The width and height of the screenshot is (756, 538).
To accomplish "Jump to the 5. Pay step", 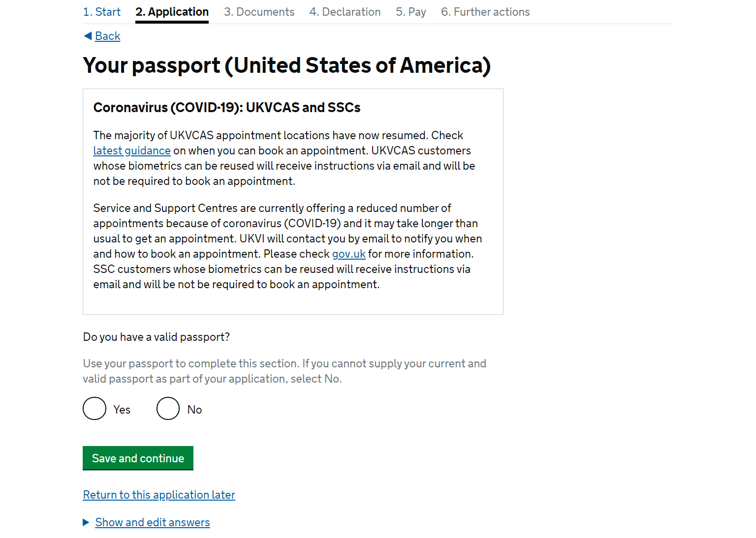I will (411, 12).
